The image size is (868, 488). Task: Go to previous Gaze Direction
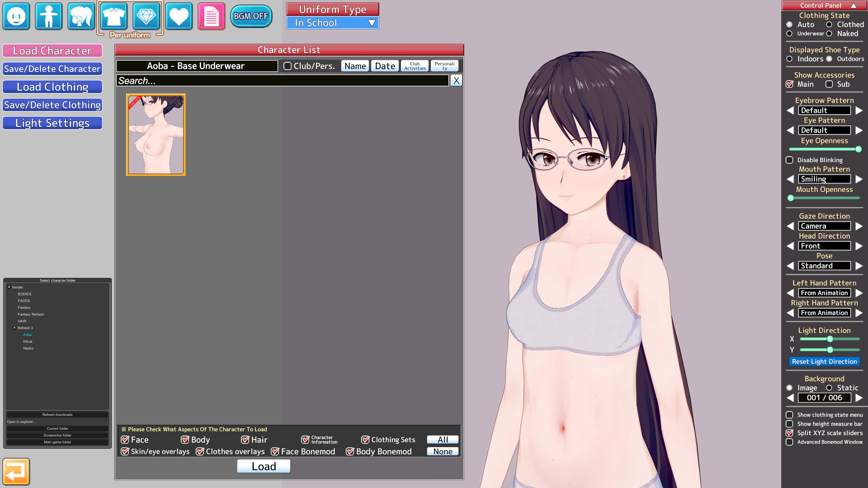[x=790, y=226]
